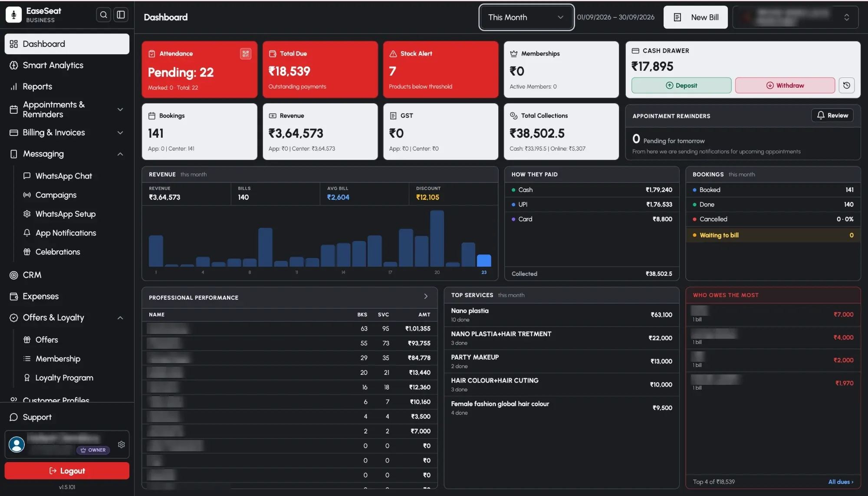
Task: Go to Smart Analytics page
Action: [67, 65]
